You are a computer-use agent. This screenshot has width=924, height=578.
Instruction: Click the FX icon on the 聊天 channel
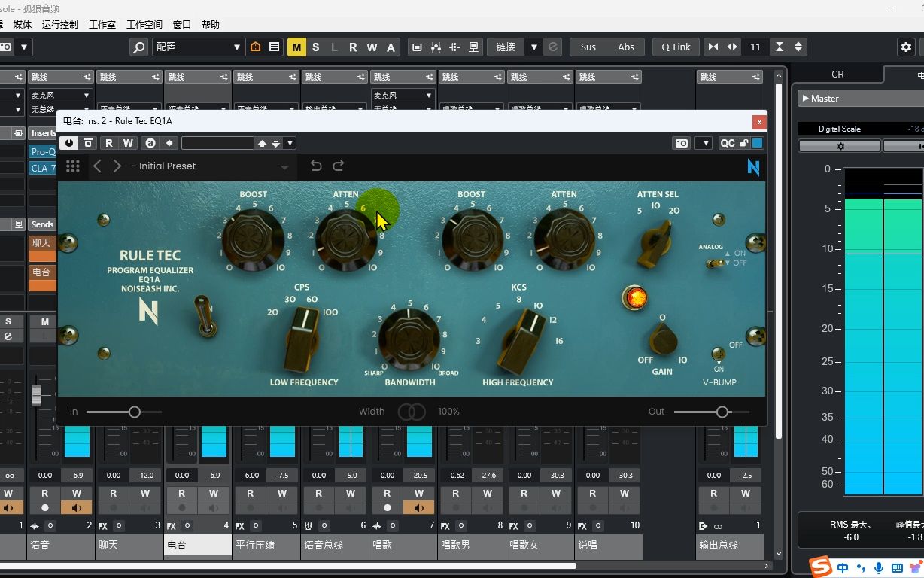103,526
